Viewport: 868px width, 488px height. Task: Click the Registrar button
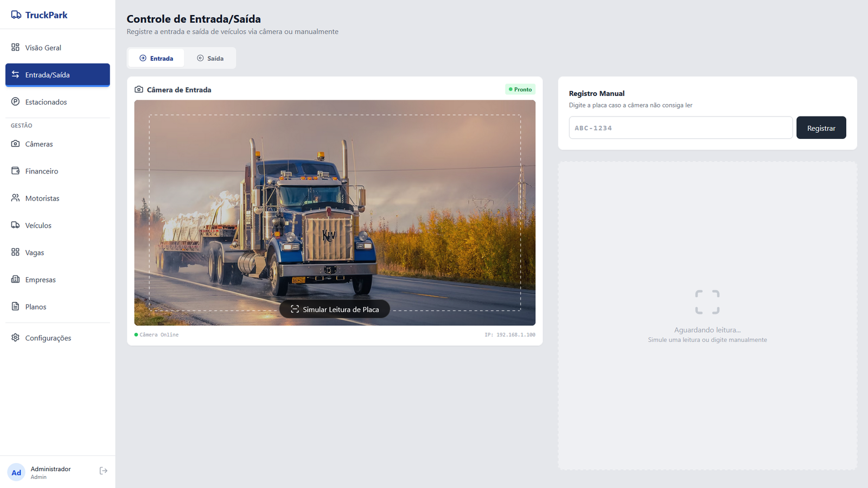[x=821, y=127]
